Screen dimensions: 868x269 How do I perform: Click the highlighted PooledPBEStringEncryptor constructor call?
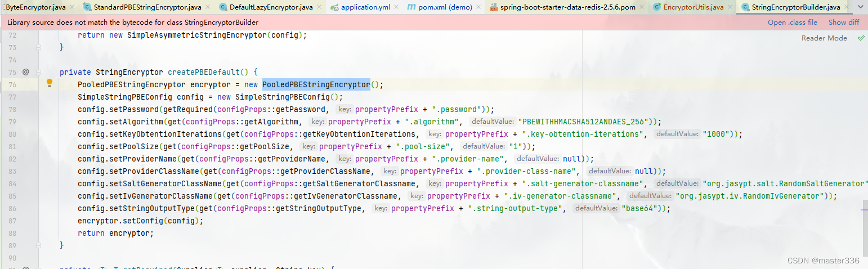(x=316, y=84)
